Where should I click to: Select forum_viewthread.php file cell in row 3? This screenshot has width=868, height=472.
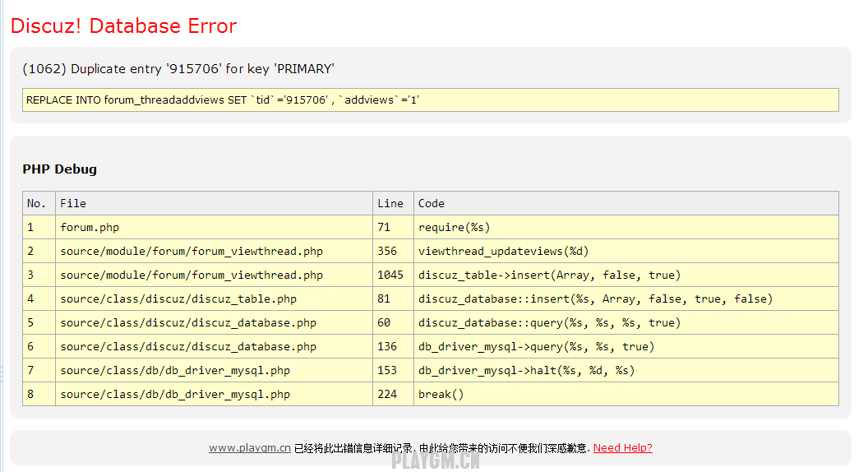[215, 275]
